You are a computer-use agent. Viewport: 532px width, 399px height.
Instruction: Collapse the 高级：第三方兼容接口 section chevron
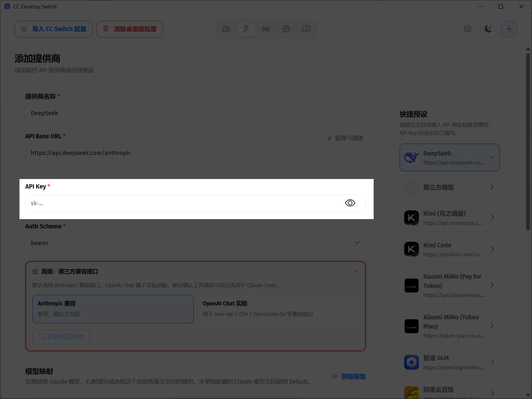point(356,271)
